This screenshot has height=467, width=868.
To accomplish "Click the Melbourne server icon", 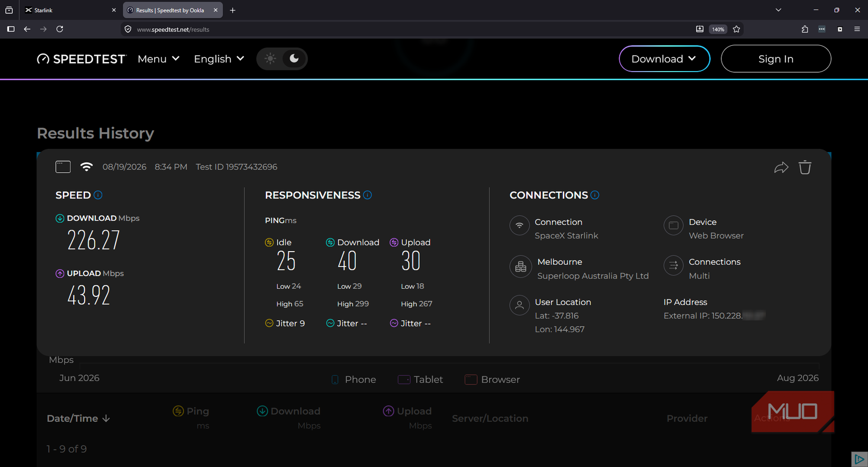I will pos(520,266).
